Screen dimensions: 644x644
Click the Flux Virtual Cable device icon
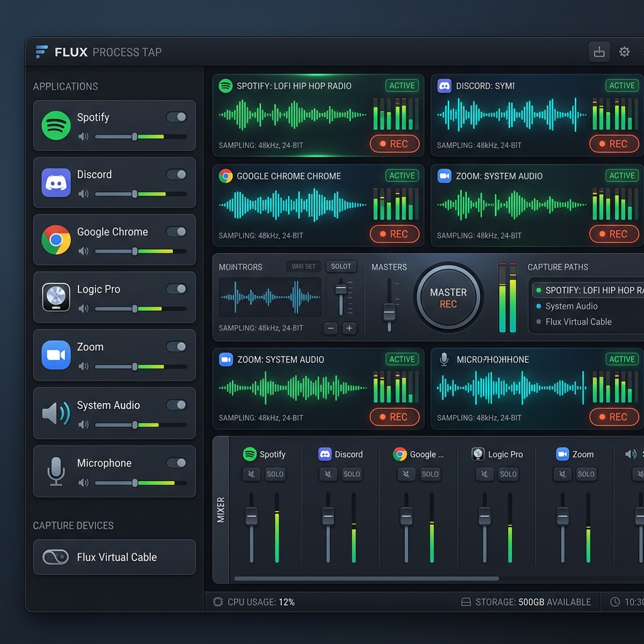(x=55, y=557)
